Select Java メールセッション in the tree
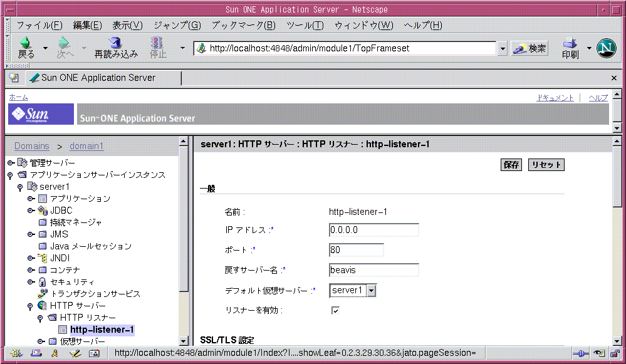The height and width of the screenshot is (364, 626). 91,246
